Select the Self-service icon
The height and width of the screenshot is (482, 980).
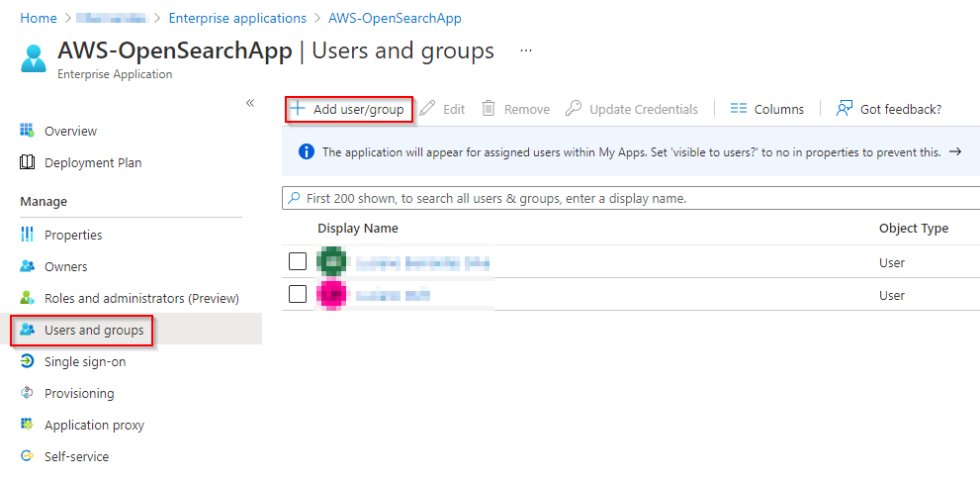[27, 456]
